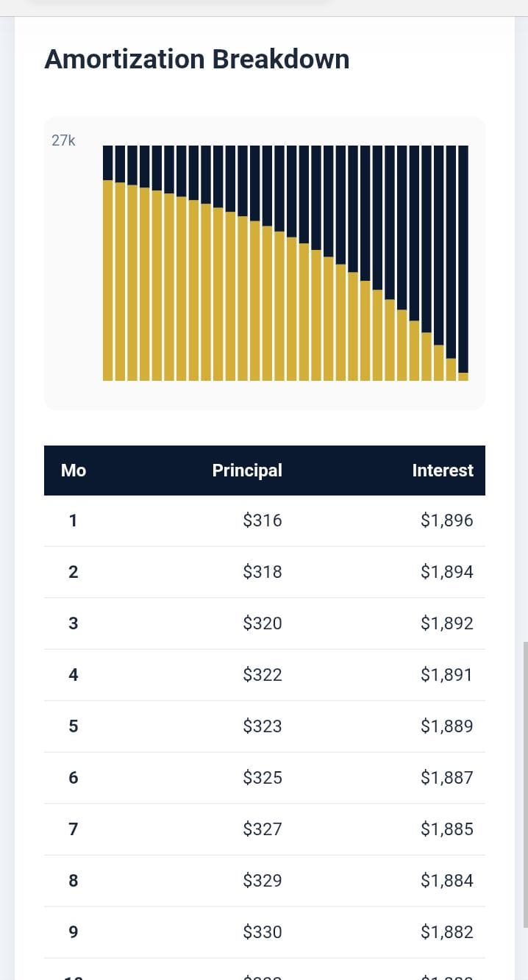The width and height of the screenshot is (528, 980).
Task: Click month 1 row number
Action: 73,521
